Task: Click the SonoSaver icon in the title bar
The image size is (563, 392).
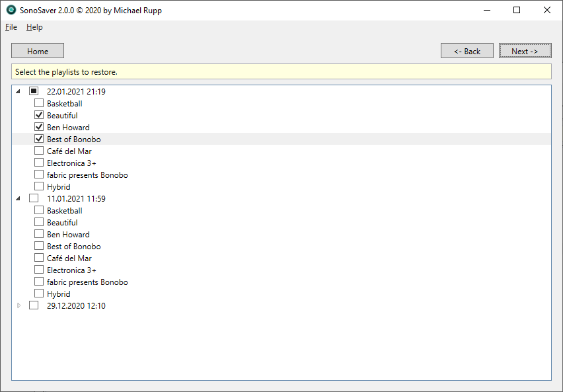Action: click(10, 10)
